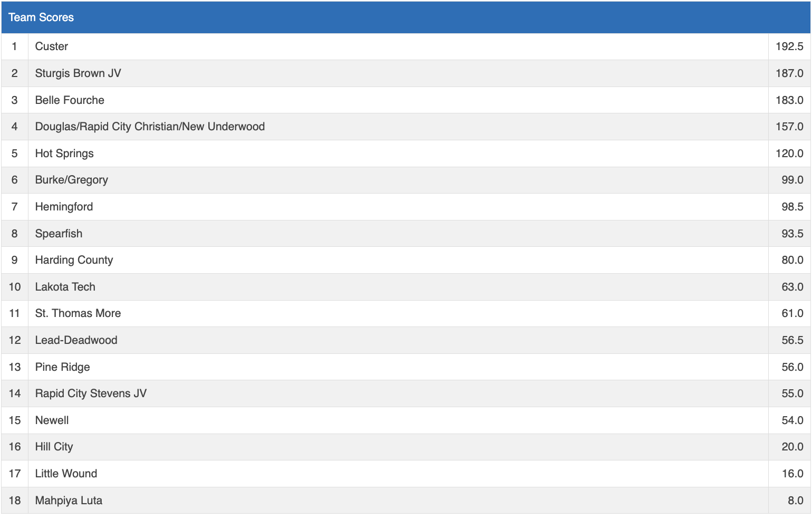
Task: Open the Belle Fourche team row
Action: (x=70, y=100)
